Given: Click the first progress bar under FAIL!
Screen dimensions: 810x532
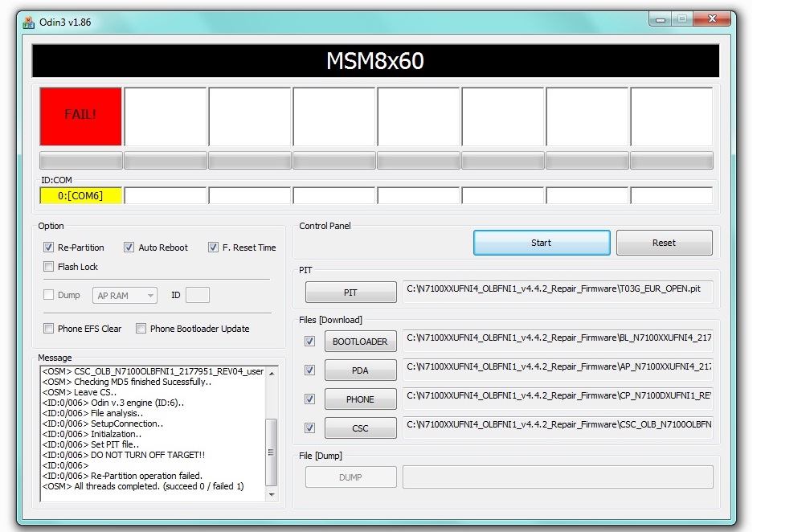Looking at the screenshot, I should tap(81, 161).
